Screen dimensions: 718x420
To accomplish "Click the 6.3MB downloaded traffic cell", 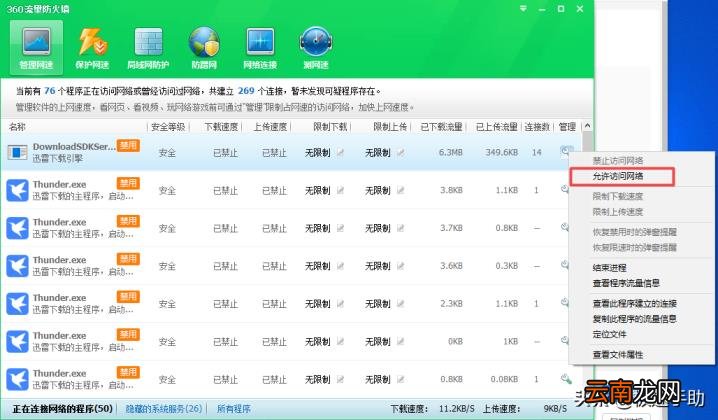I will 451,153.
